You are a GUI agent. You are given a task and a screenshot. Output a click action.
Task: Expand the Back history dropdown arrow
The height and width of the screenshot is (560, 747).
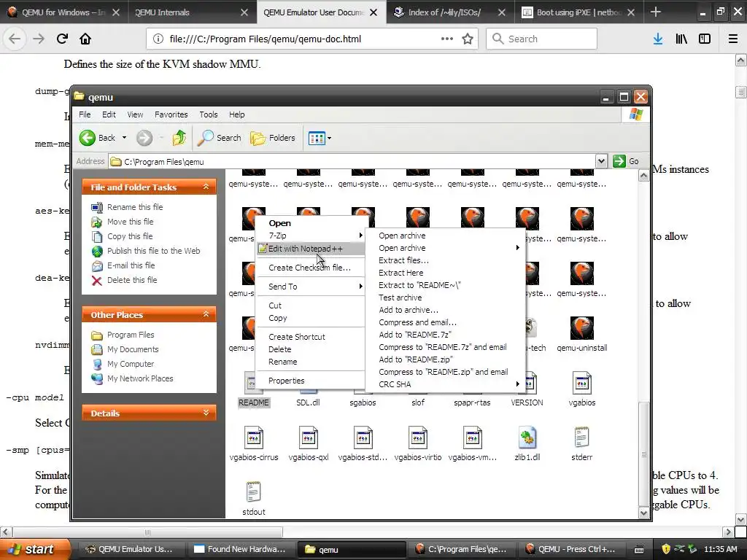tap(124, 138)
